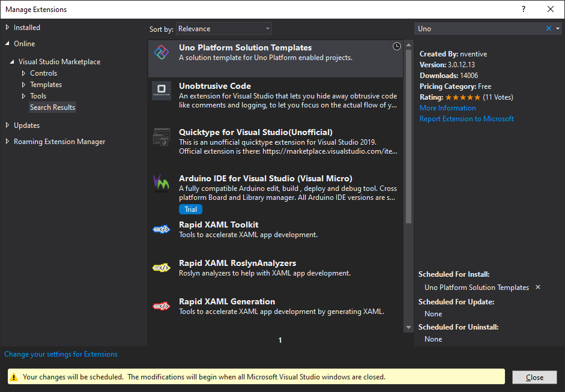
Task: Collapse the Visual Studio Marketplace node
Action: pyautogui.click(x=12, y=62)
